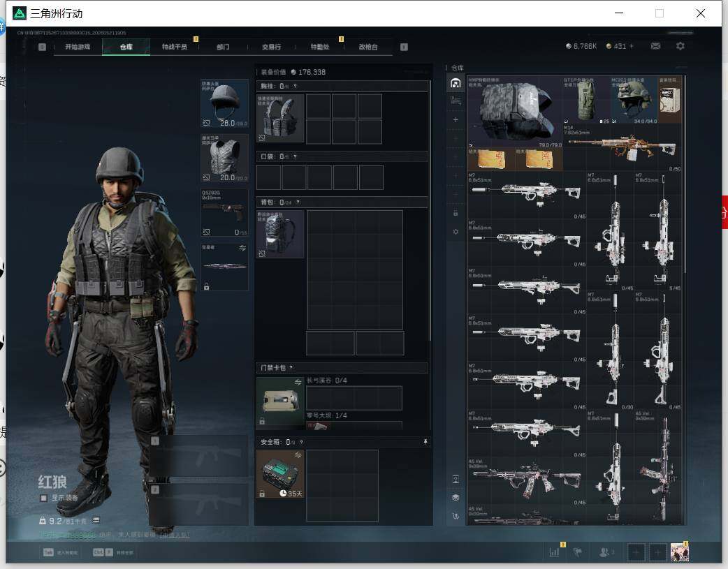The image size is (728, 569).
Task: Click the warehouse scrollbar
Action: click(685, 175)
